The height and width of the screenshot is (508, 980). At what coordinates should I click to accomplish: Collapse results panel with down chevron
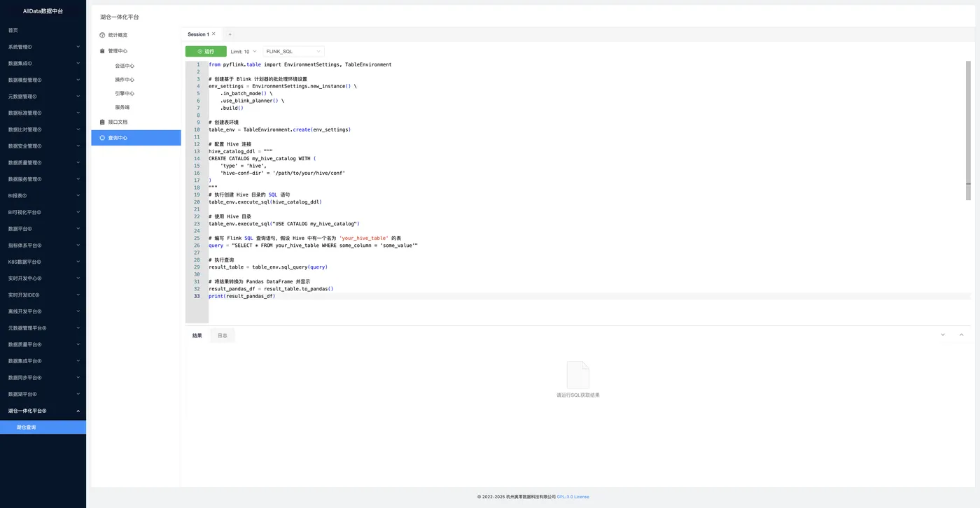coord(942,335)
